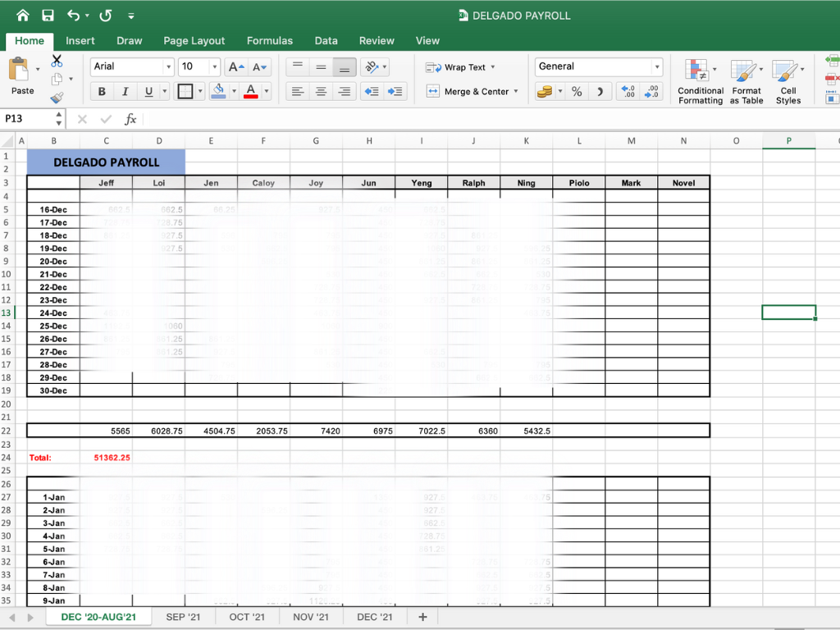Apply the Comma Style format
The width and height of the screenshot is (840, 630).
[600, 92]
